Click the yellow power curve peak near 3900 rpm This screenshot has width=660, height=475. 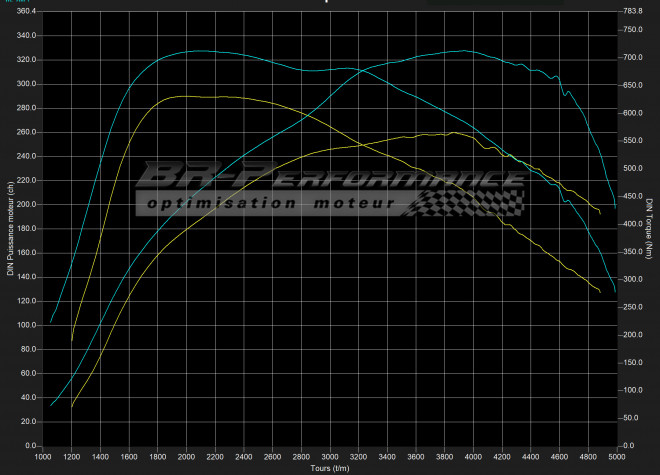click(x=452, y=132)
